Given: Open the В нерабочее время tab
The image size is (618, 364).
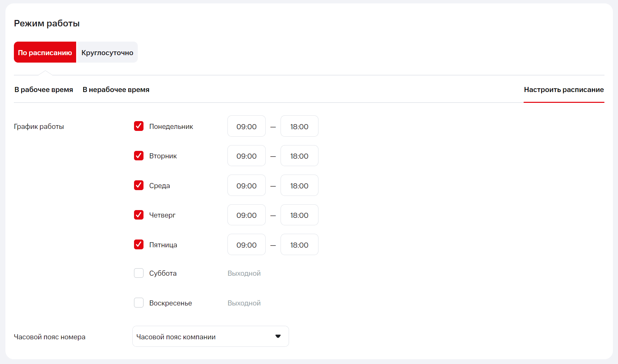Looking at the screenshot, I should point(116,90).
